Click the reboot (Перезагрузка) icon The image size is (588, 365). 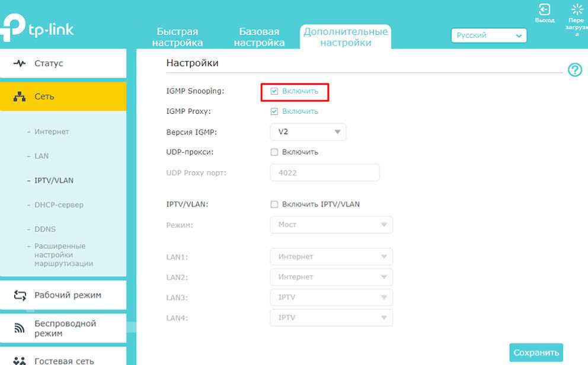click(577, 9)
